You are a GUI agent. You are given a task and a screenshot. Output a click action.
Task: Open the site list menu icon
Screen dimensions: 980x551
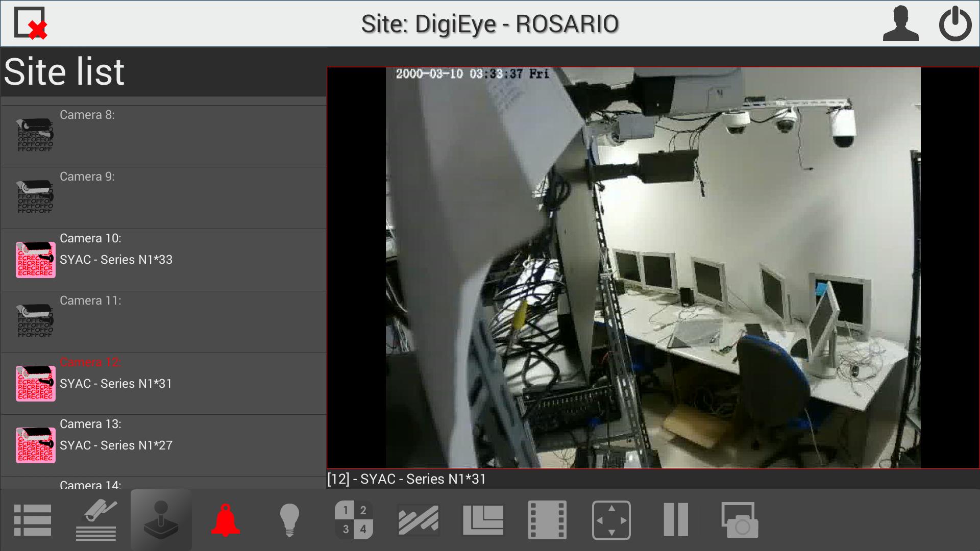33,520
